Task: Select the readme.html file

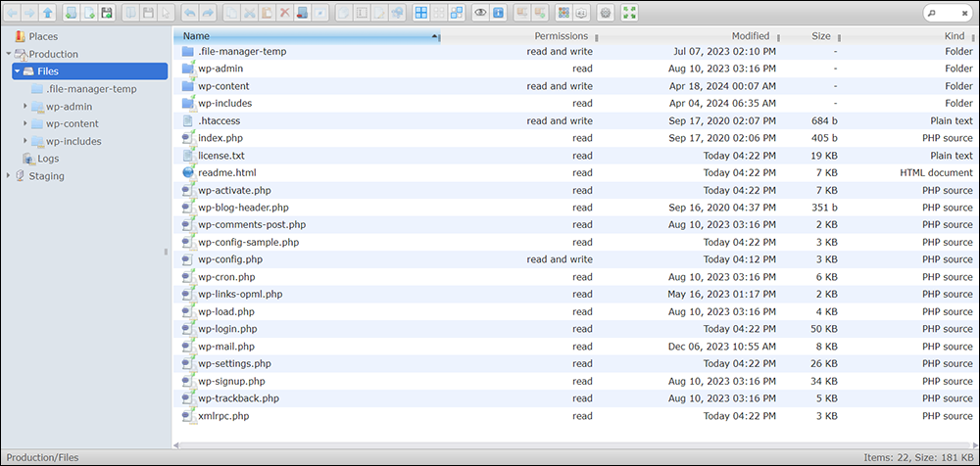Action: click(576, 172)
